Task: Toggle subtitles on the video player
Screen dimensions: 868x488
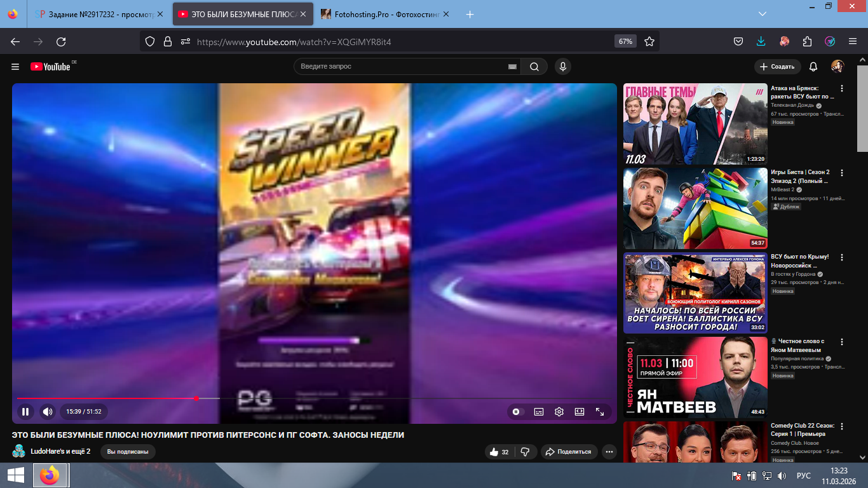Action: [x=539, y=412]
